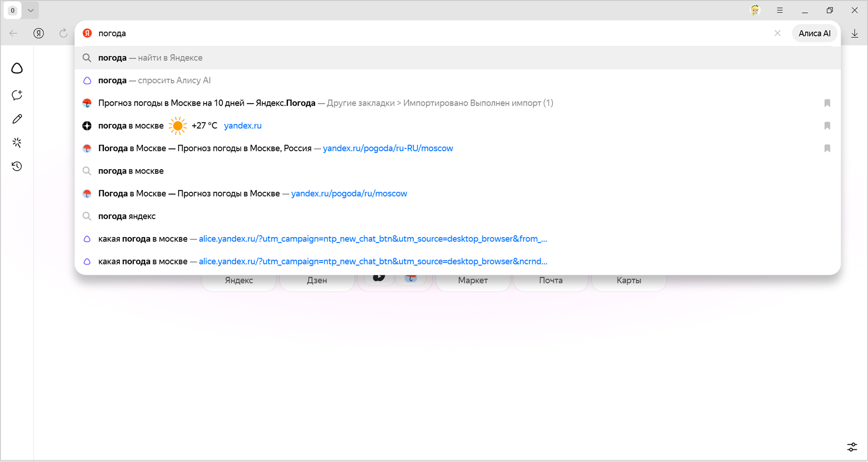This screenshot has width=868, height=462.
Task: Open the browser hamburger menu
Action: (x=780, y=10)
